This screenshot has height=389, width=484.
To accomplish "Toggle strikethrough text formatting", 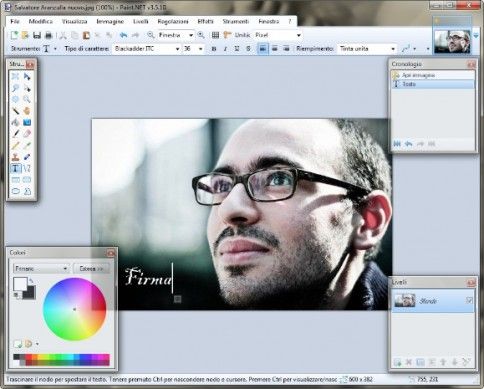I will 248,49.
